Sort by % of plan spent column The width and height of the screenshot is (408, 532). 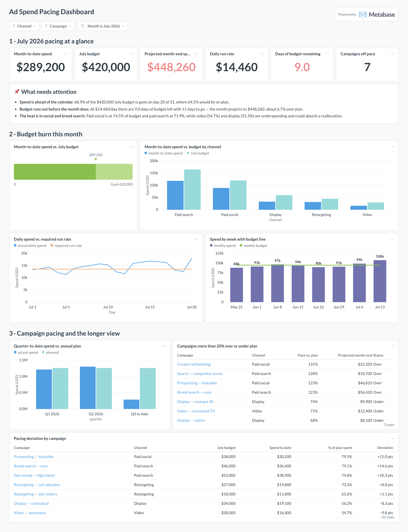[340, 448]
